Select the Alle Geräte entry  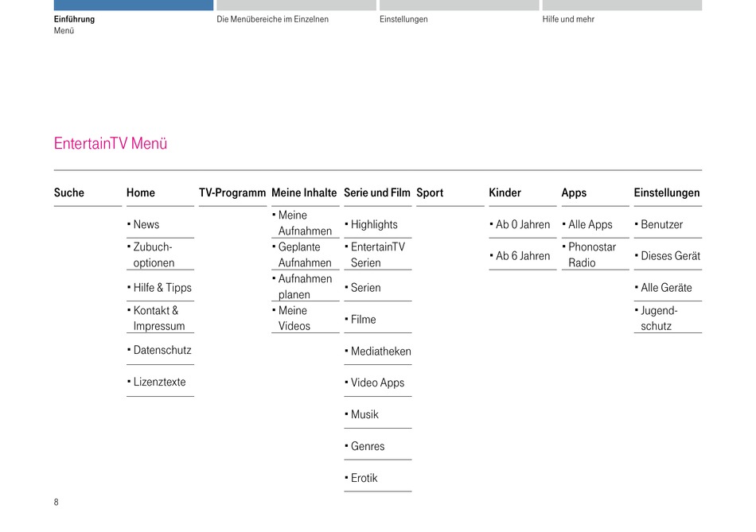[x=666, y=288]
